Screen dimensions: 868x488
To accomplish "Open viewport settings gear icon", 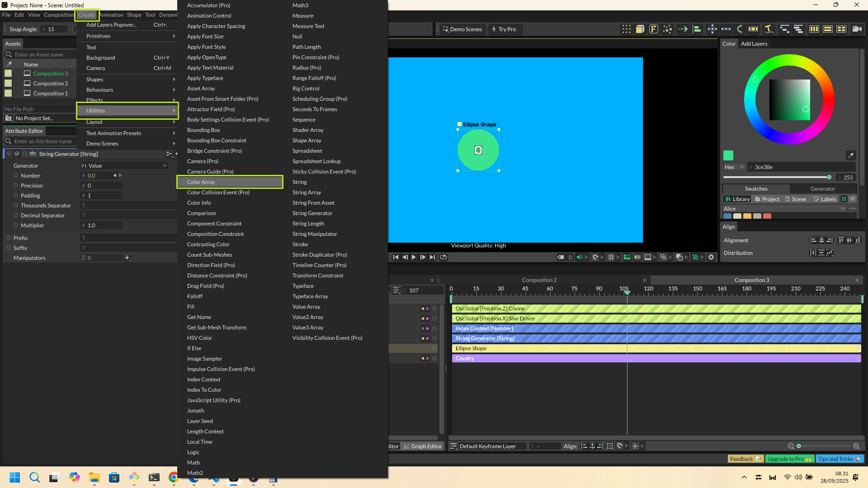I will 711,257.
